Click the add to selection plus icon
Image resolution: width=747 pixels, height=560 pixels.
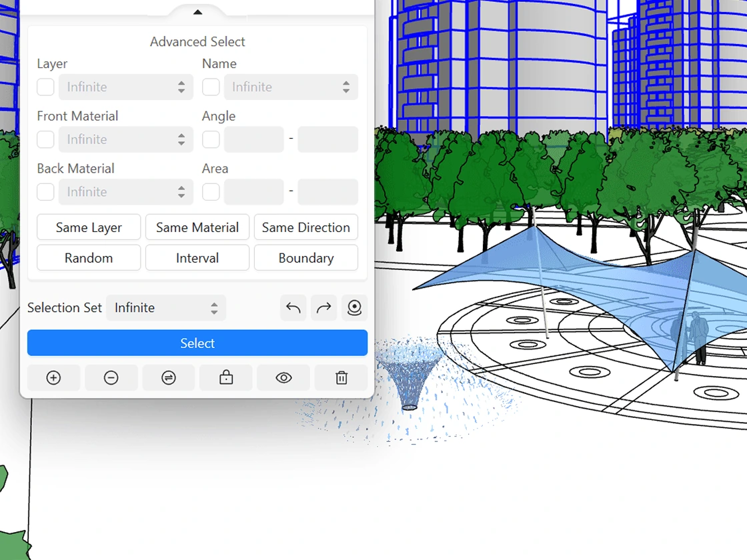pos(53,378)
